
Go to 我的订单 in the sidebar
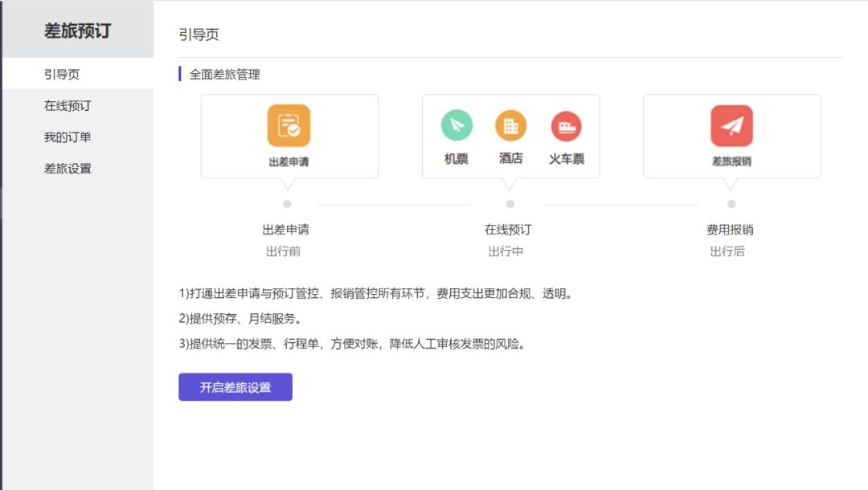click(68, 137)
